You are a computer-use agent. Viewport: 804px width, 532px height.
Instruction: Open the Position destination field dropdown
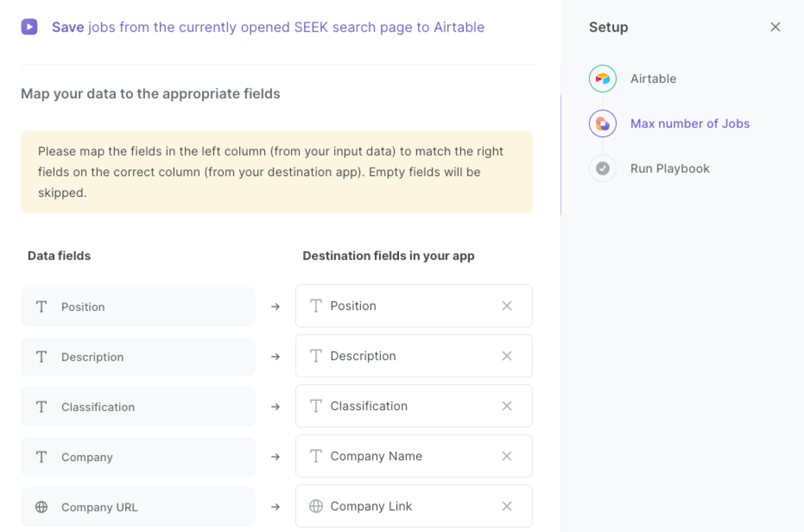tap(414, 306)
